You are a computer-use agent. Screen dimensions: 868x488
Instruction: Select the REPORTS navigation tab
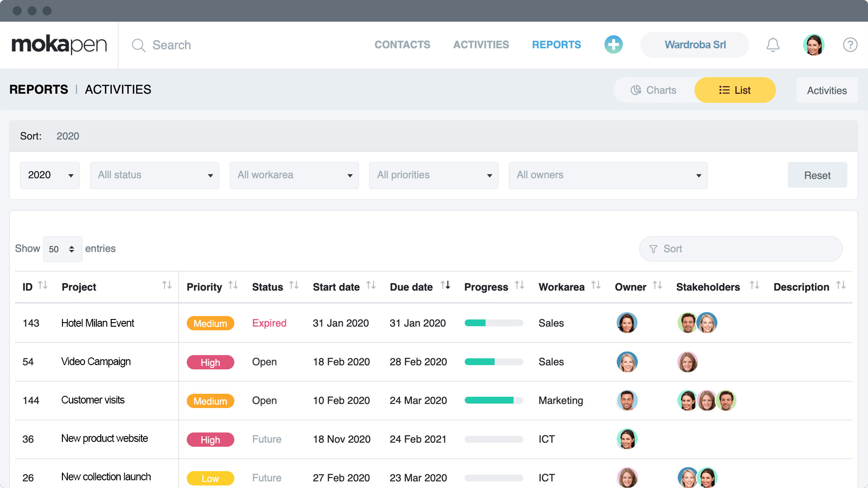[x=557, y=45]
